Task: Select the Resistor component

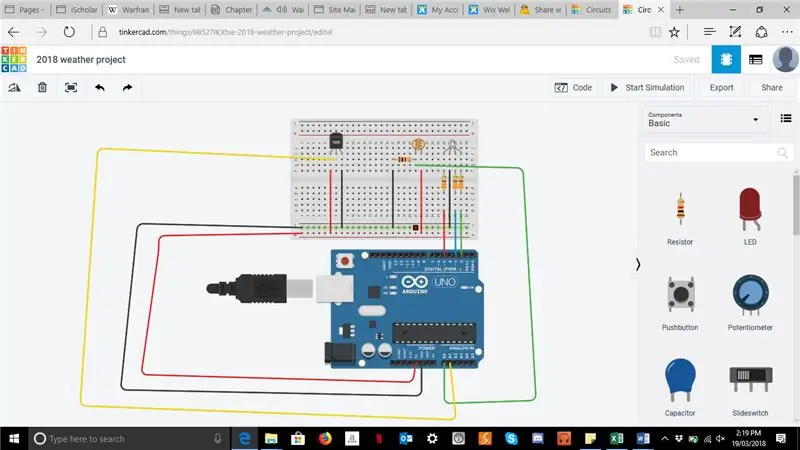Action: (x=680, y=218)
